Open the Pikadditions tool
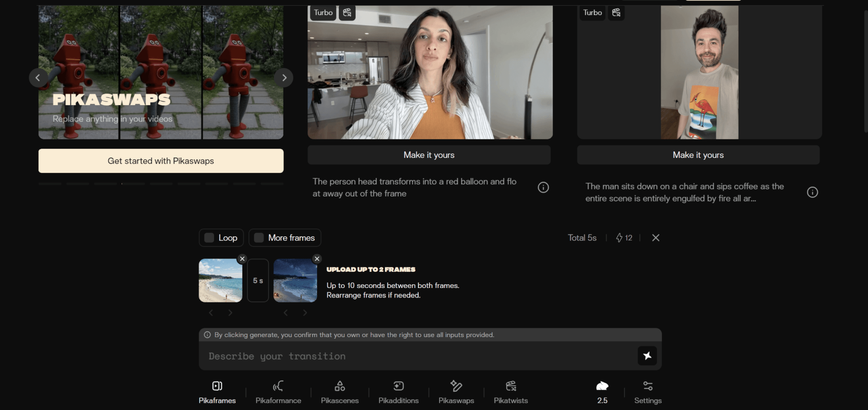Viewport: 868px width, 410px height. [398, 392]
